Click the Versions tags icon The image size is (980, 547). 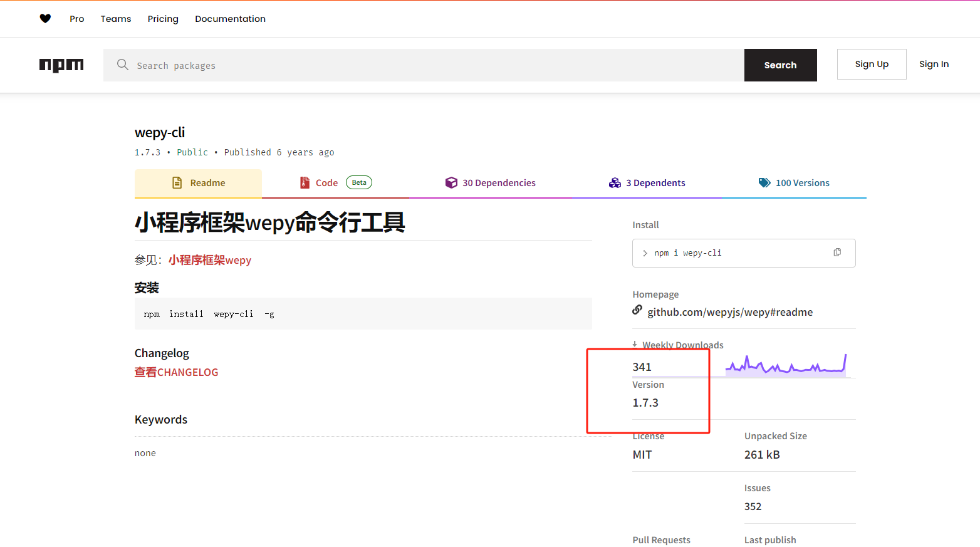(x=764, y=182)
